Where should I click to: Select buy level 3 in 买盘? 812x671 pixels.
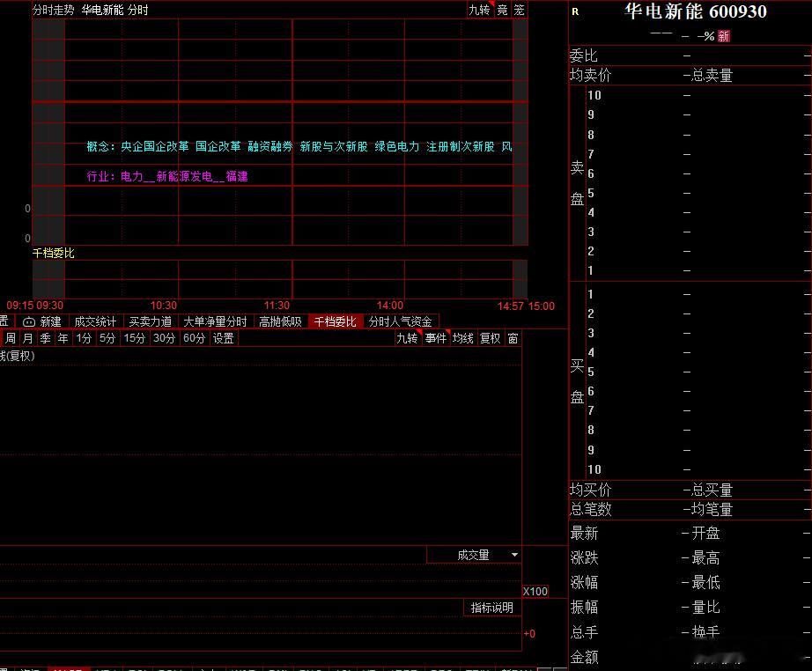pyautogui.click(x=591, y=333)
